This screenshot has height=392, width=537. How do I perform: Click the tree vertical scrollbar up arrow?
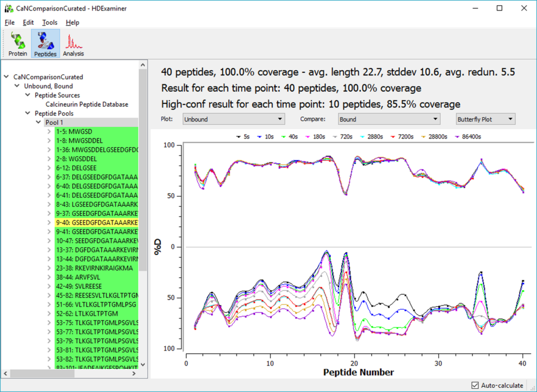(143, 64)
